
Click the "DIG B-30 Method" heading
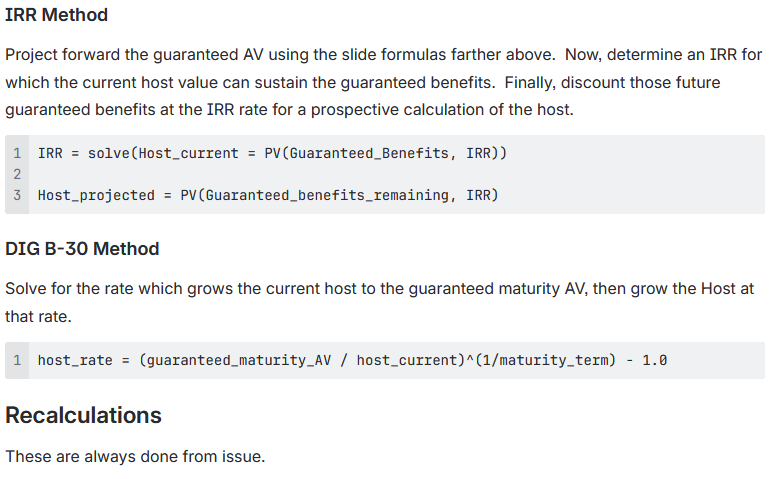(82, 248)
